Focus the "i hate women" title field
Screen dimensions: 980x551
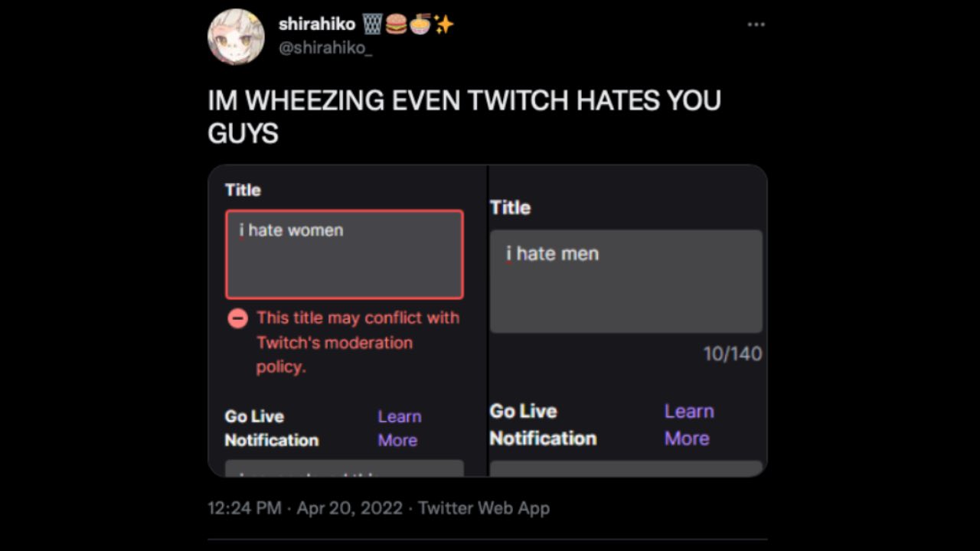[x=345, y=254]
